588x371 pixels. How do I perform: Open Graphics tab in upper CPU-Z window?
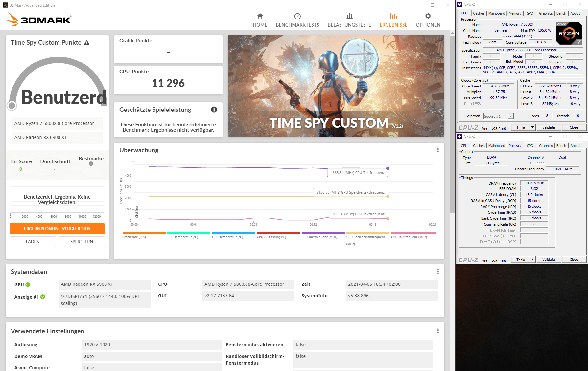pos(546,13)
